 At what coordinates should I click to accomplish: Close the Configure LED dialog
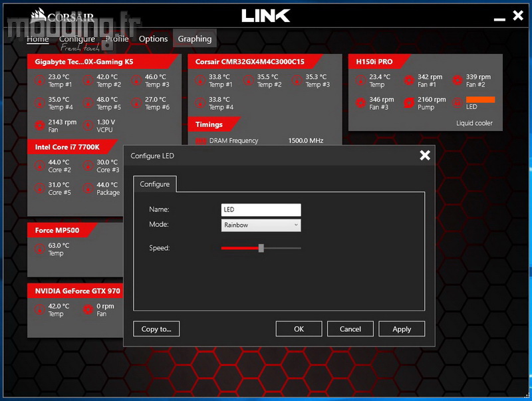tap(425, 156)
